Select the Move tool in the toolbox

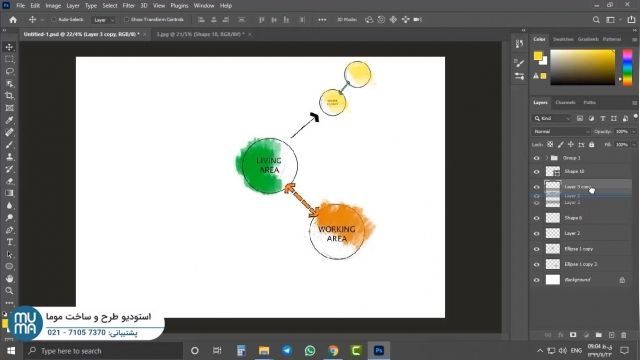9,47
